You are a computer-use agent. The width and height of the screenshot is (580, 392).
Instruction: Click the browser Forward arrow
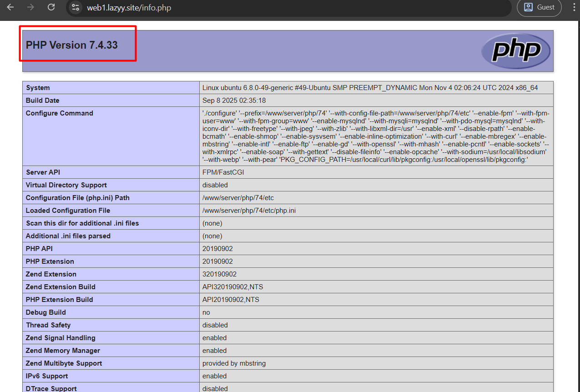point(30,7)
